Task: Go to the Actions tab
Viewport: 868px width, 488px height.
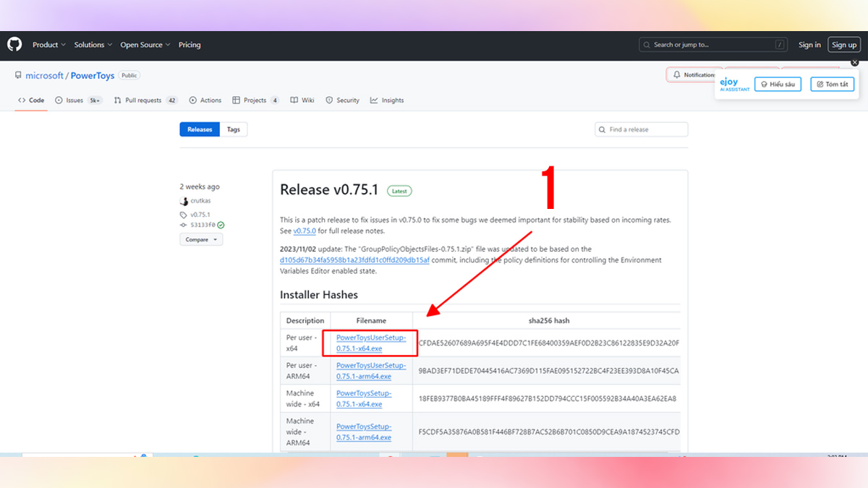Action: (205, 100)
